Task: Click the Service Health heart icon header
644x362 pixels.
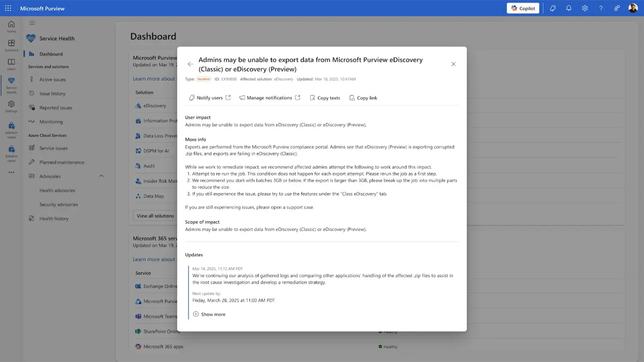Action: coord(31,38)
